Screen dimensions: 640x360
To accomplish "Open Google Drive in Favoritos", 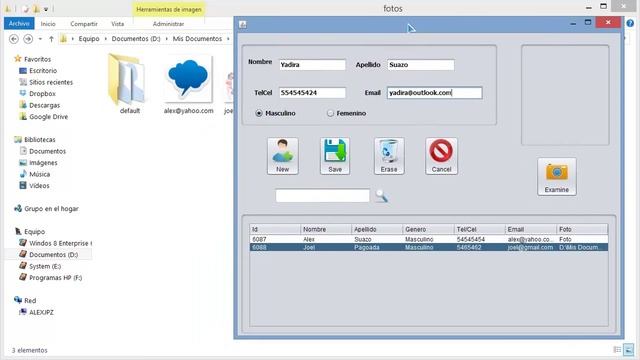I will point(44,117).
